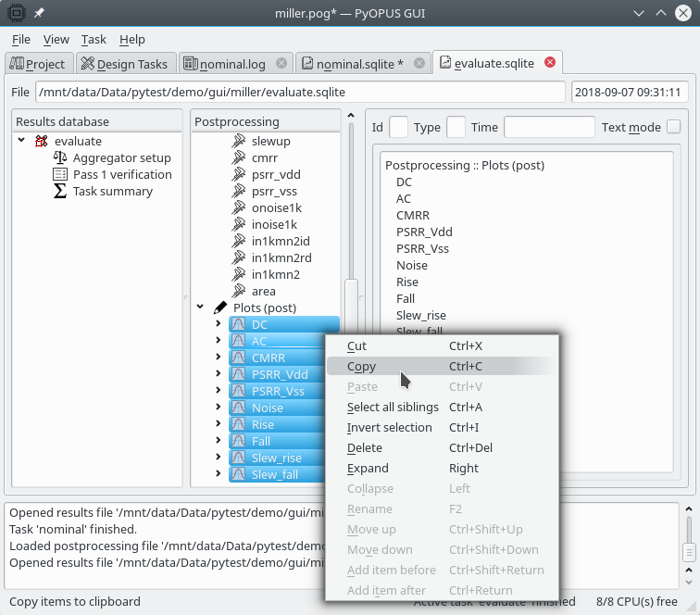Close the evaluate.sqlite tab with red X
Screen dimensions: 700x615
(550, 63)
